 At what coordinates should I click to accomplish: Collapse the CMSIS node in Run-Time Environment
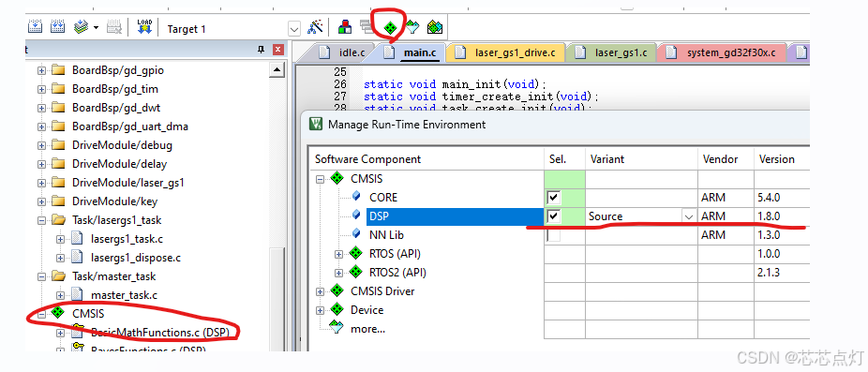[320, 179]
